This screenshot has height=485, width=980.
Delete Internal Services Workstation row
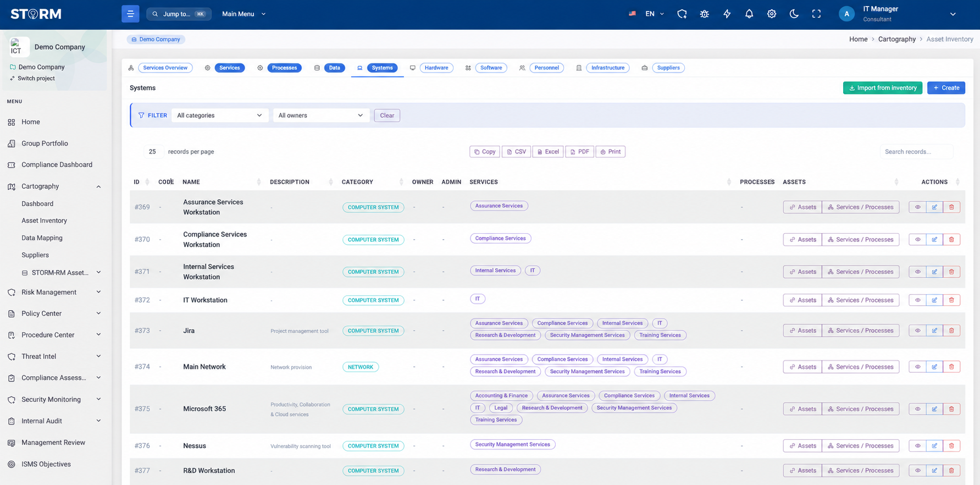[951, 272]
